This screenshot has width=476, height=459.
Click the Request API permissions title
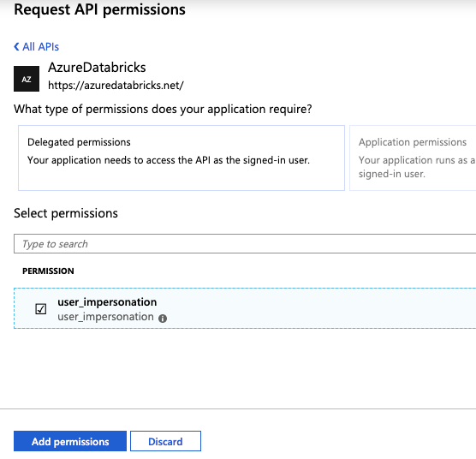(99, 9)
